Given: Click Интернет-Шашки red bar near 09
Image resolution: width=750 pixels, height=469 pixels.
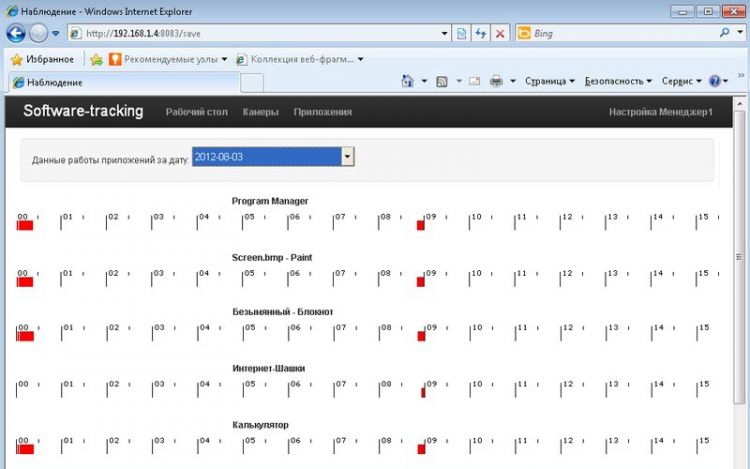Looking at the screenshot, I should tap(423, 393).
